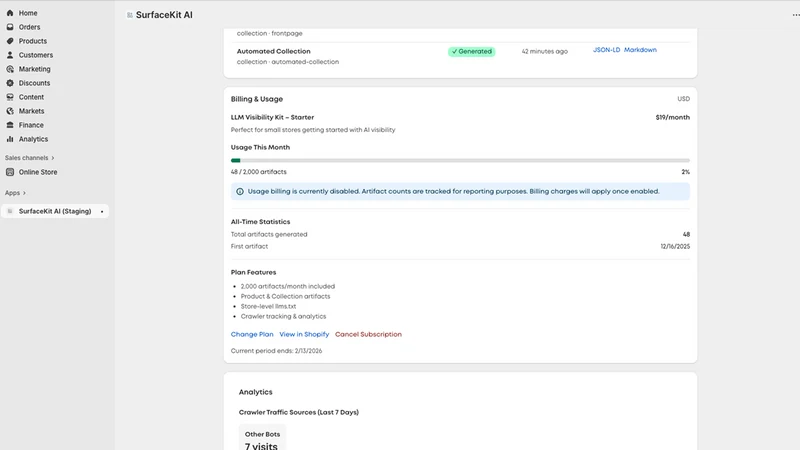Click the Discounts badge icon
This screenshot has width=800, height=450.
coord(10,83)
